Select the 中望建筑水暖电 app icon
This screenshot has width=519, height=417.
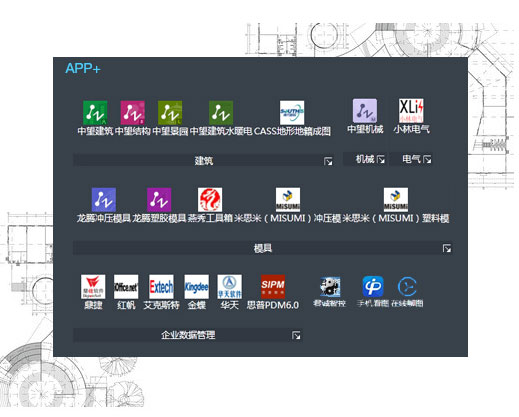(221, 112)
